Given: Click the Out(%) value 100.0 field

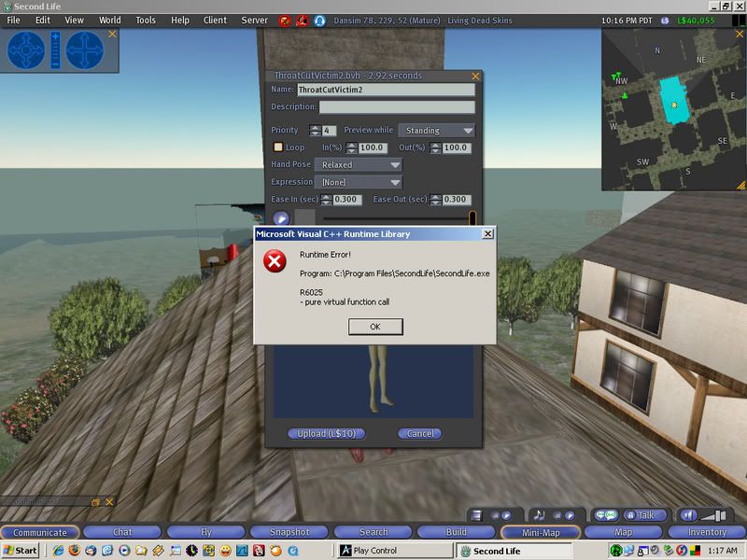Looking at the screenshot, I should tap(457, 147).
